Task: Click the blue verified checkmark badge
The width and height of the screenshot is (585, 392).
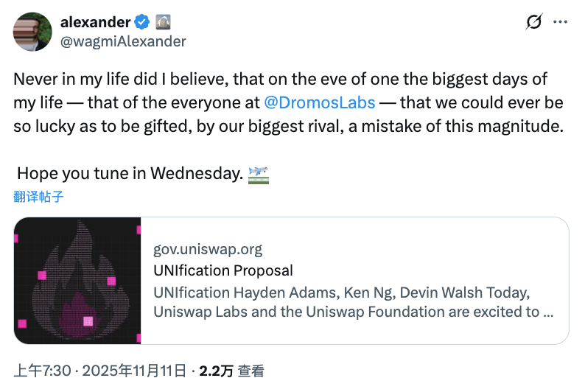Action: (143, 23)
